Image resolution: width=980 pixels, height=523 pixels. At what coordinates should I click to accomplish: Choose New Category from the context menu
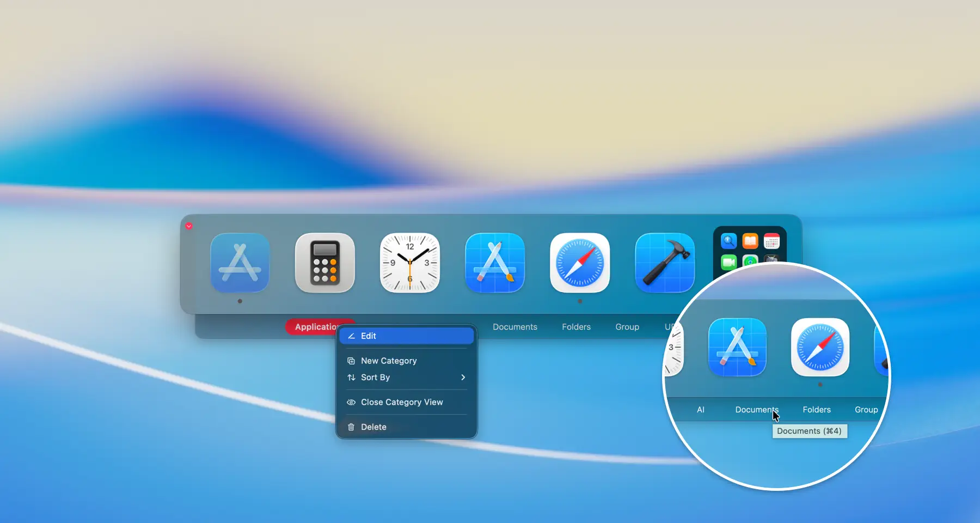tap(407, 361)
